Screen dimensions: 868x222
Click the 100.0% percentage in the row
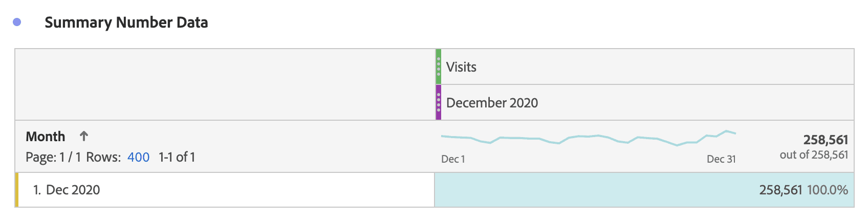pyautogui.click(x=828, y=190)
